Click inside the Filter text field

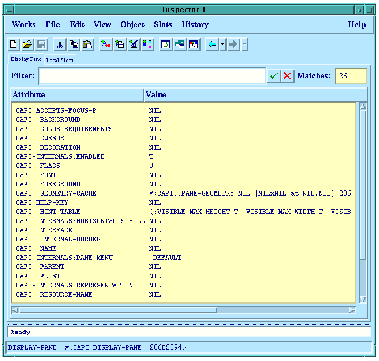tap(152, 76)
